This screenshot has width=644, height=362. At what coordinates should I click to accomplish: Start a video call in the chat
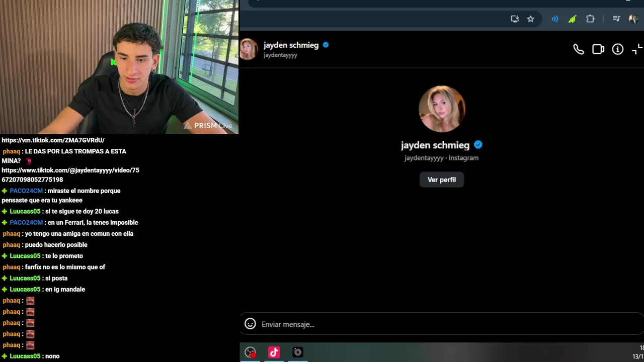[598, 49]
